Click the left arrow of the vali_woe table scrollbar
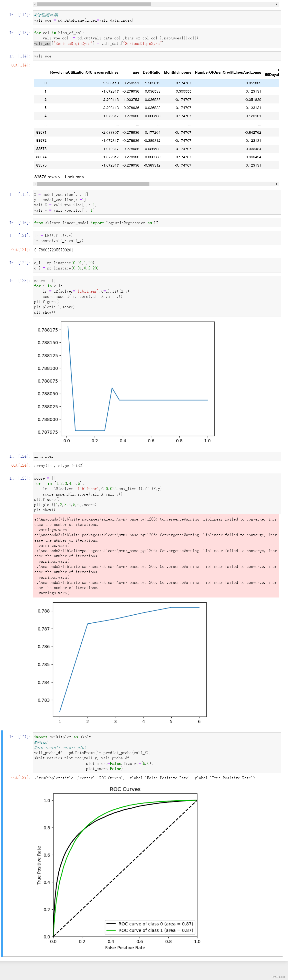This screenshot has height=980, width=288. click(x=35, y=184)
